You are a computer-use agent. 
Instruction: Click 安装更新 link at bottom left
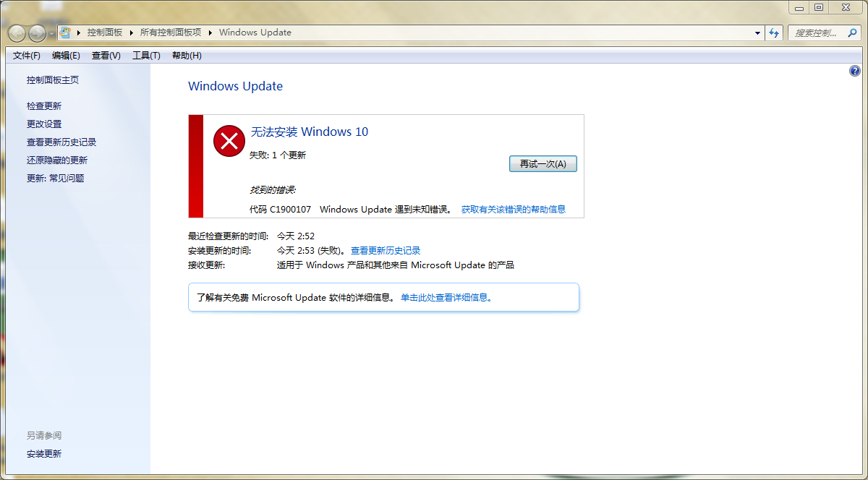(44, 454)
